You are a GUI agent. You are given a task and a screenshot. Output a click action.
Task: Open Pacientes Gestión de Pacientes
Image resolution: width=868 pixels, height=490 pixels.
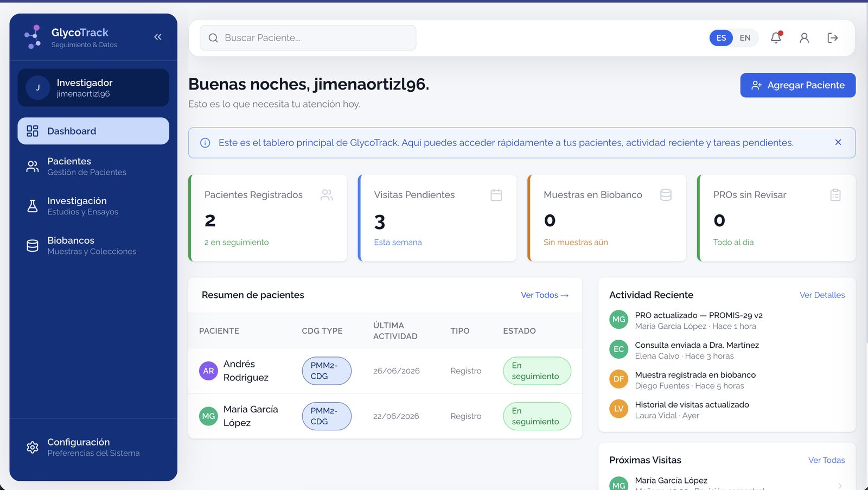[93, 167]
